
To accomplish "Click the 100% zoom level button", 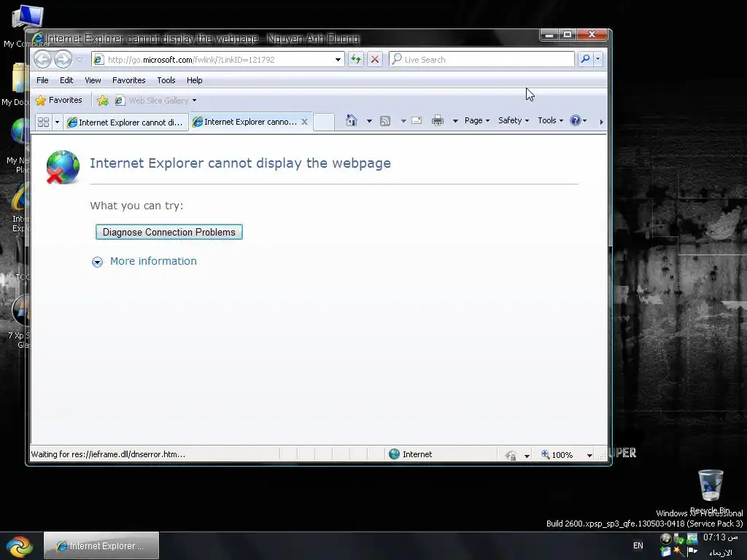I will pyautogui.click(x=557, y=455).
